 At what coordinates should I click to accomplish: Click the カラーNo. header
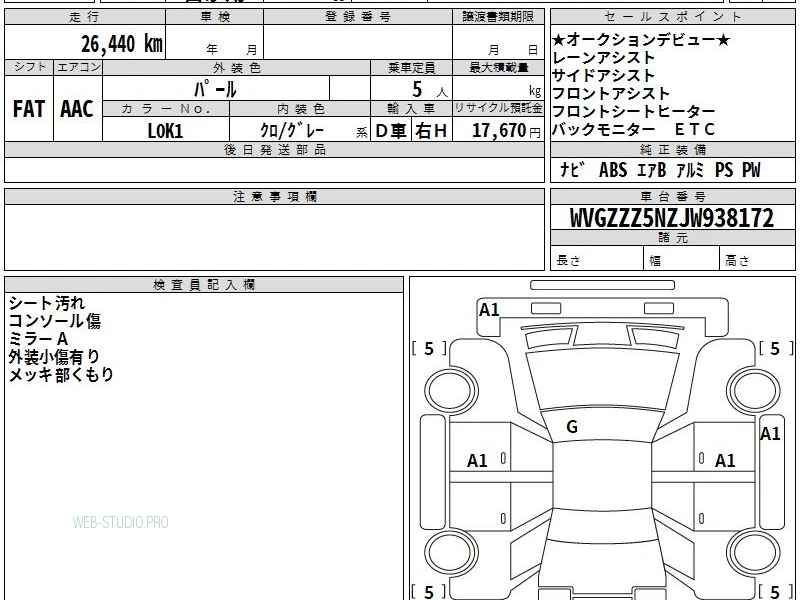point(166,109)
